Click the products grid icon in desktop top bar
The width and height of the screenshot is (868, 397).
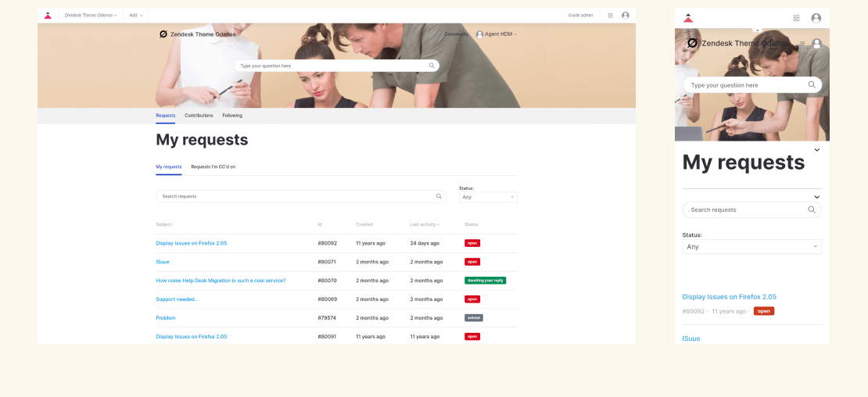611,16
